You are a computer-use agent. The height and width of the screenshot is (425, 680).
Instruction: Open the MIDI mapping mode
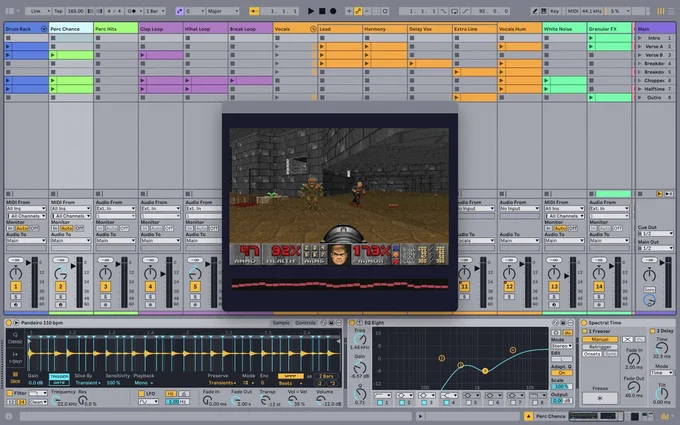(574, 11)
